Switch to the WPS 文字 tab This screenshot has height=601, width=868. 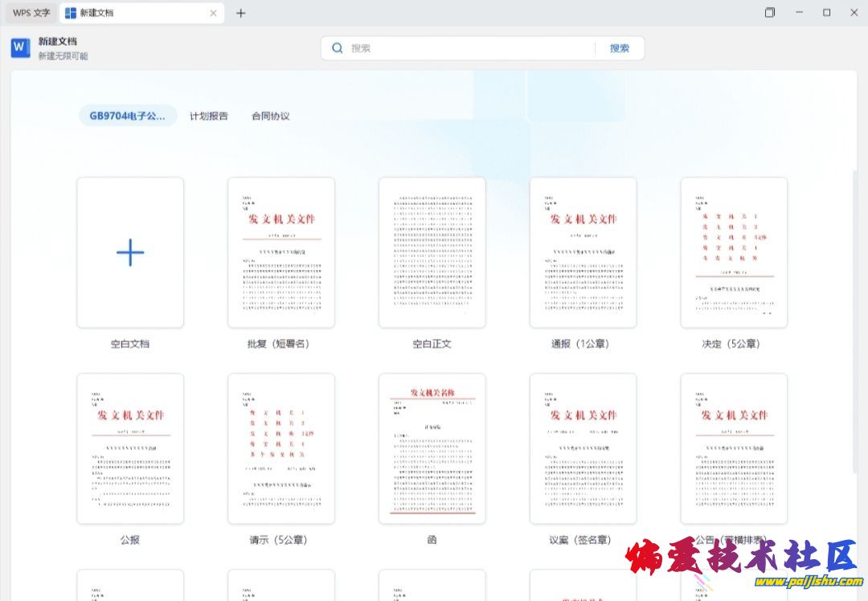[x=31, y=13]
